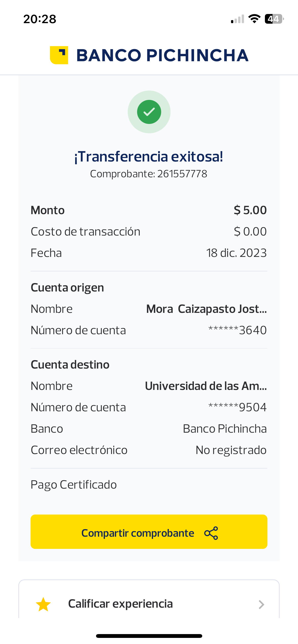Expand Calificar experiencia with the chevron arrow
298x644 pixels.
tap(261, 604)
